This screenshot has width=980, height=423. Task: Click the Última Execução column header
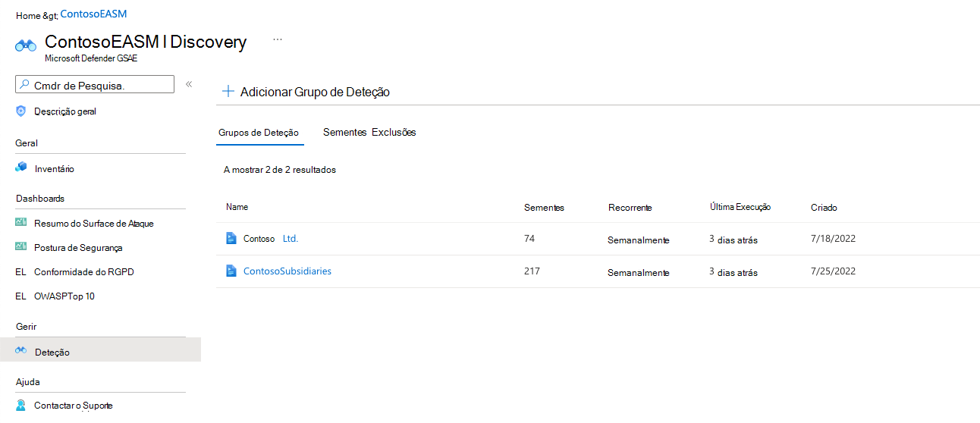click(740, 207)
